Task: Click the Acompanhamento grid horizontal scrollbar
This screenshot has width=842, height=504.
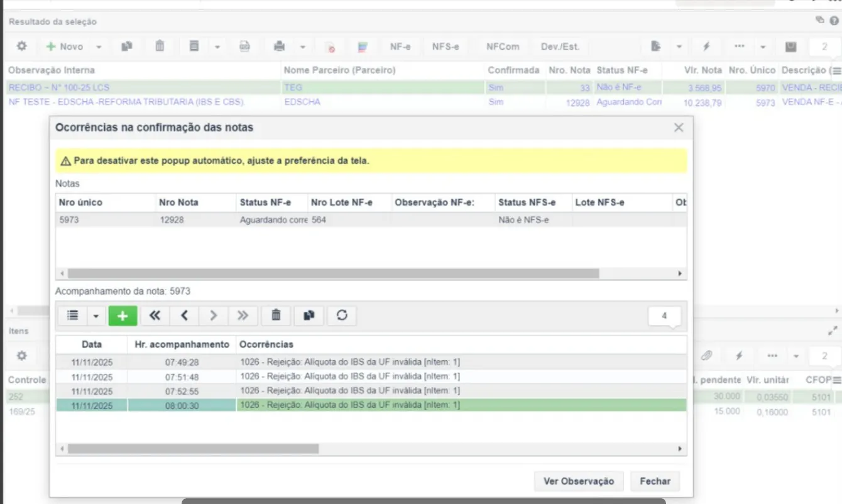Action: click(194, 449)
